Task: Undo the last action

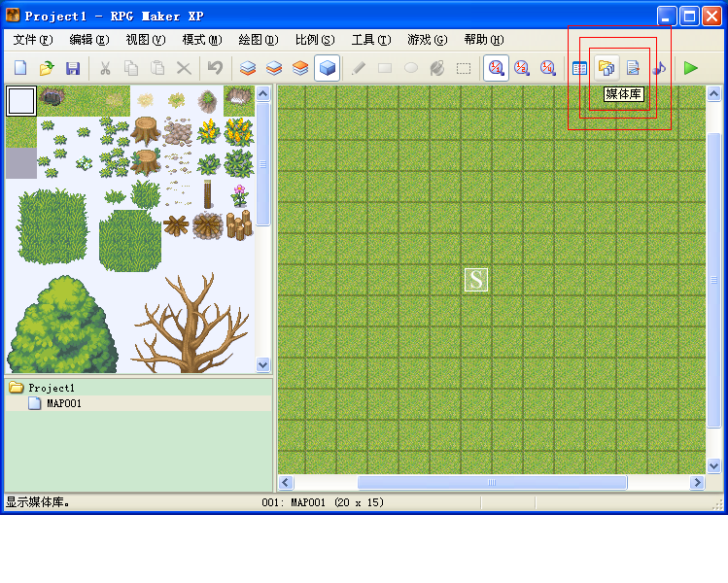Action: coord(216,68)
